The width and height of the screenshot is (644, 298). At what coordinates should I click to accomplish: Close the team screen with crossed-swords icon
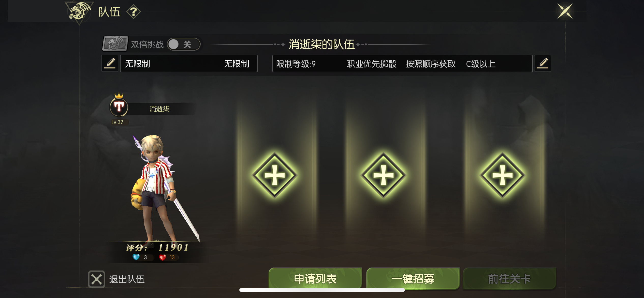565,11
